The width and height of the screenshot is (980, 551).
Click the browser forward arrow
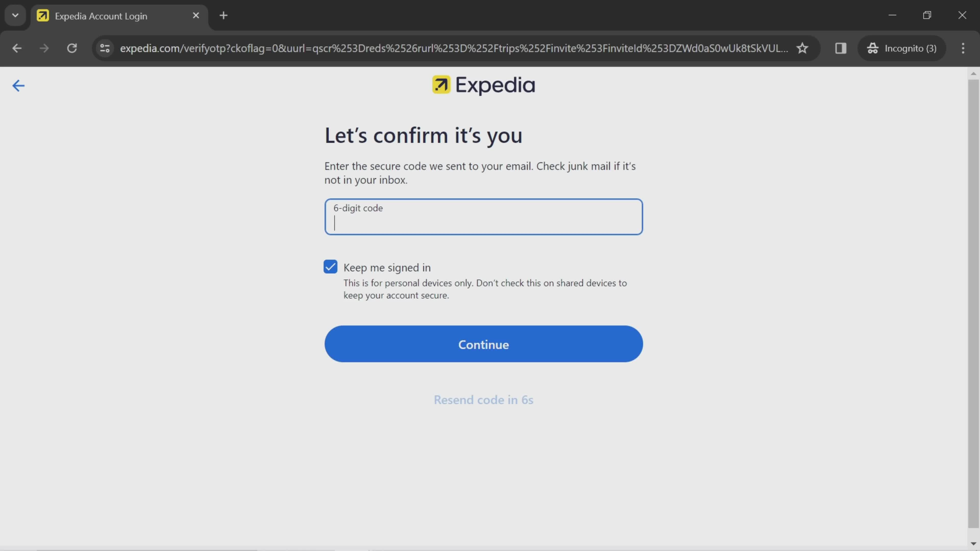44,48
